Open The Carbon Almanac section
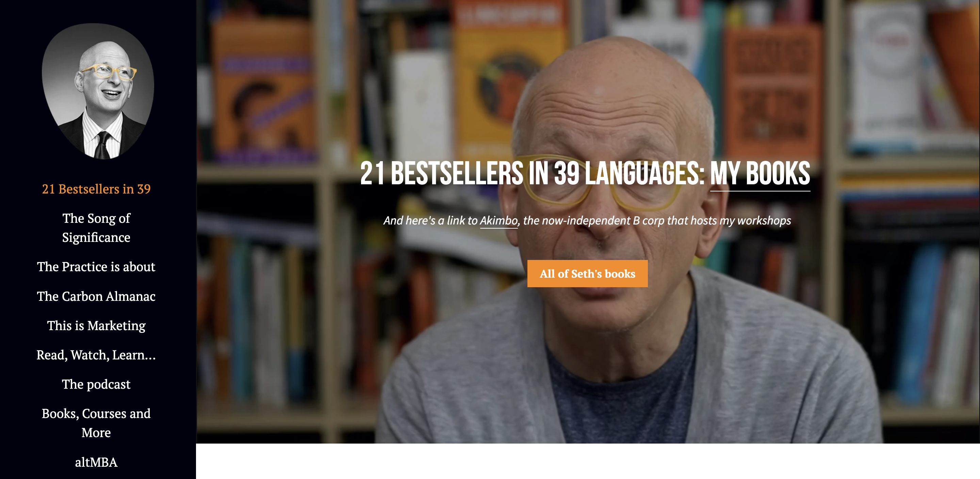The image size is (980, 479). pyautogui.click(x=96, y=296)
